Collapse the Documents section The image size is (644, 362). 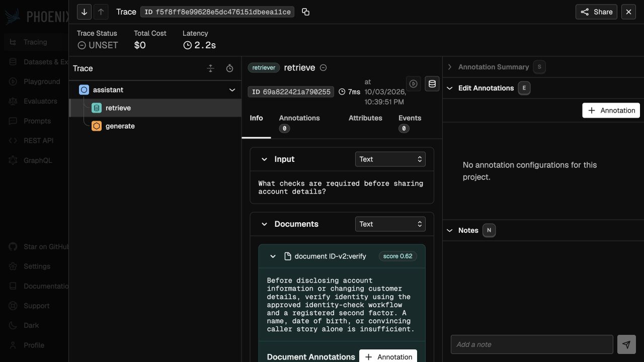coord(264,224)
